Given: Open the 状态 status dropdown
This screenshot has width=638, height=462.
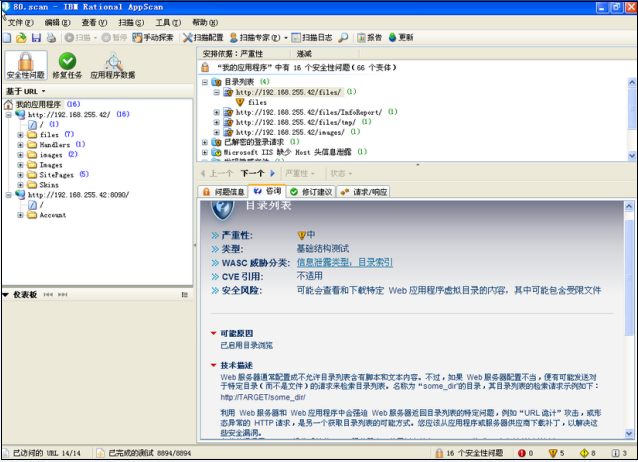Looking at the screenshot, I should click(x=341, y=173).
